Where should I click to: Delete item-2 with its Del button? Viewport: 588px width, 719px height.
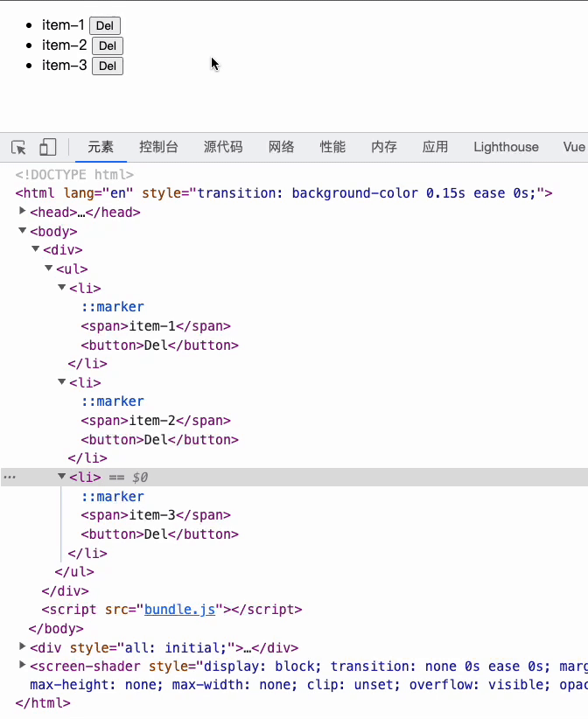point(108,45)
